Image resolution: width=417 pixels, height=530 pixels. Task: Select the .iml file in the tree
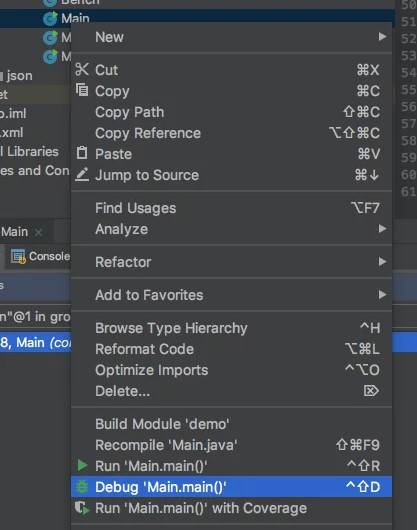point(13,113)
